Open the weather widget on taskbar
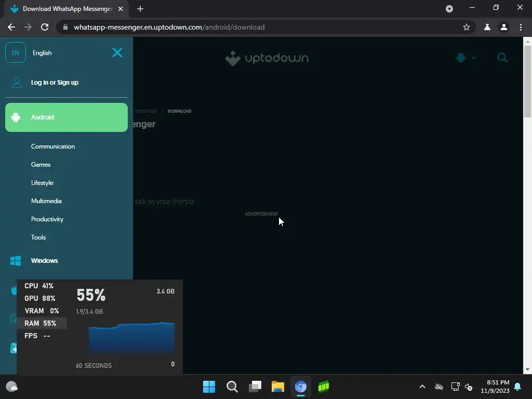 12,387
